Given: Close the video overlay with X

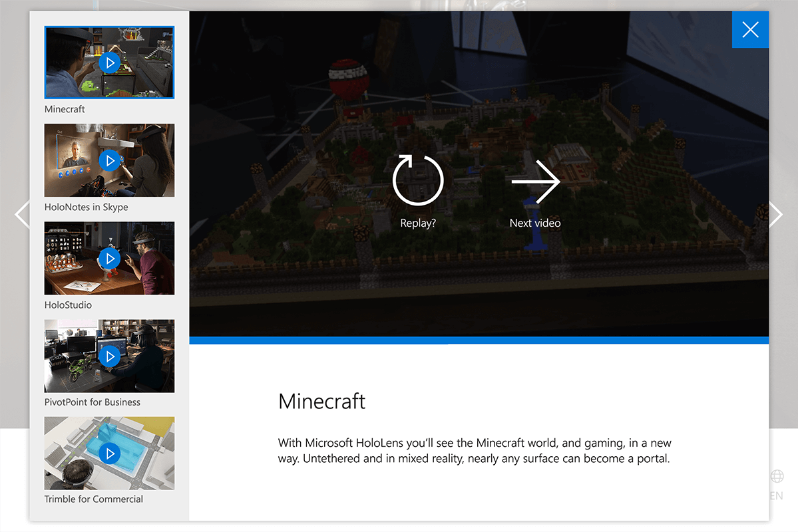Looking at the screenshot, I should pos(750,29).
